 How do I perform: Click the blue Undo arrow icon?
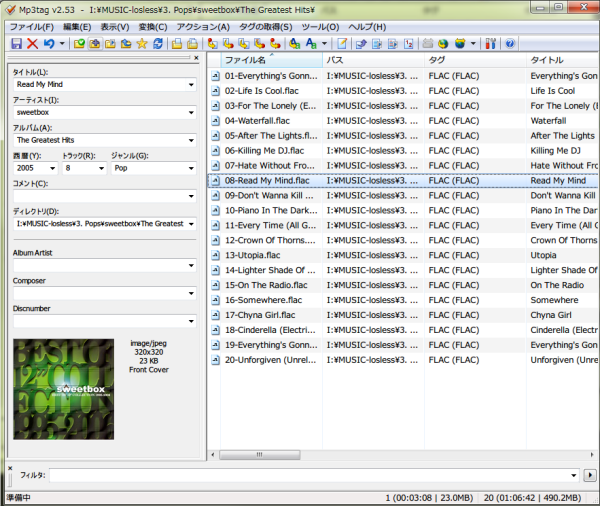[x=47, y=44]
